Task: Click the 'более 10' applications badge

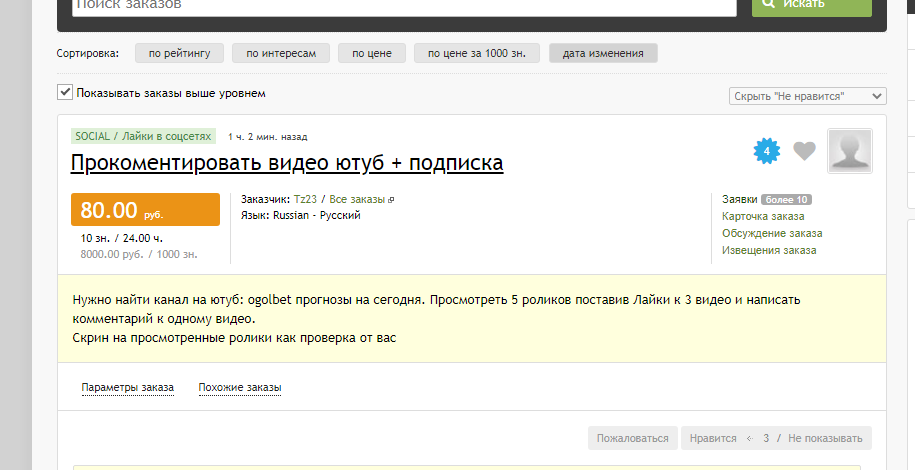Action: tap(786, 199)
